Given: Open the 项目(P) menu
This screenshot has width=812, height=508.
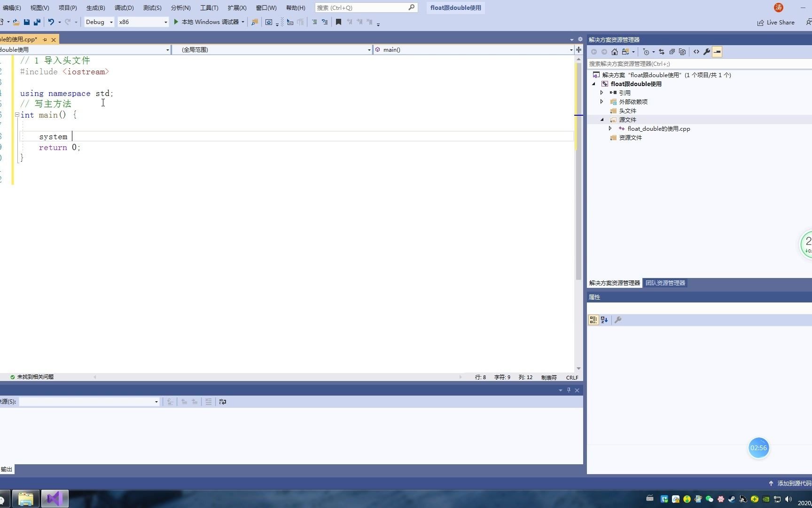Looking at the screenshot, I should click(x=68, y=8).
